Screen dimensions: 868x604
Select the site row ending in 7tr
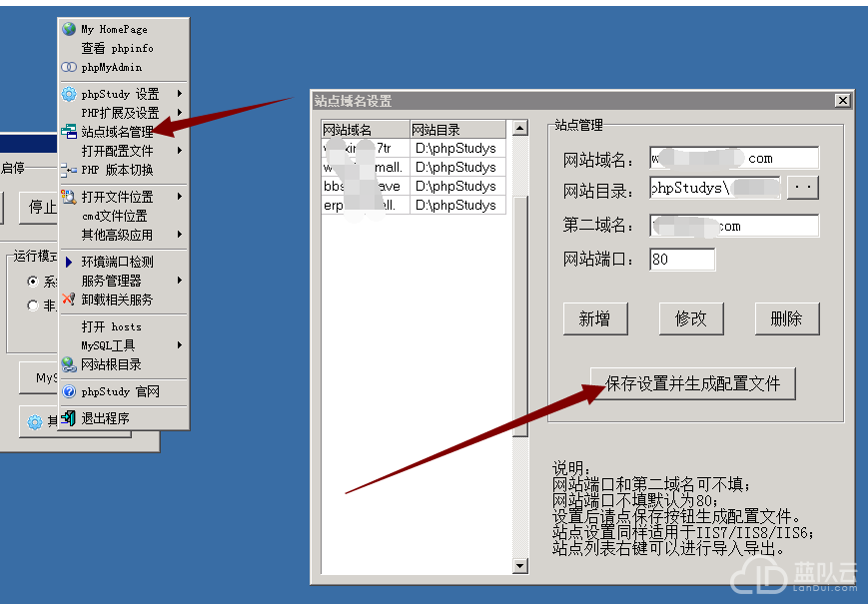tap(414, 148)
